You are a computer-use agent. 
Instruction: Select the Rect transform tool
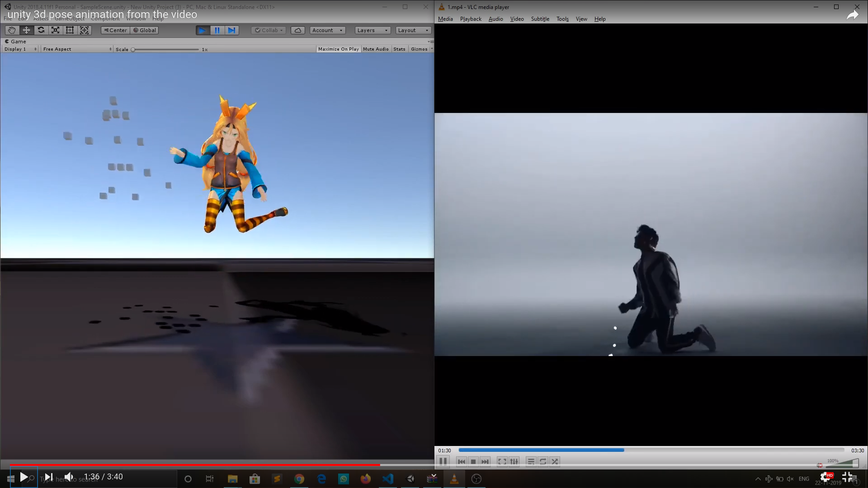[70, 30]
